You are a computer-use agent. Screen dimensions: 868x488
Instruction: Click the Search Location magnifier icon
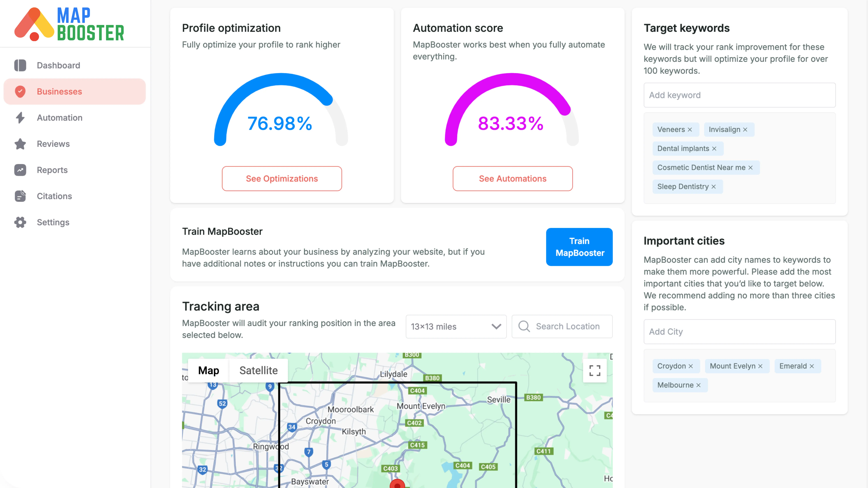524,326
